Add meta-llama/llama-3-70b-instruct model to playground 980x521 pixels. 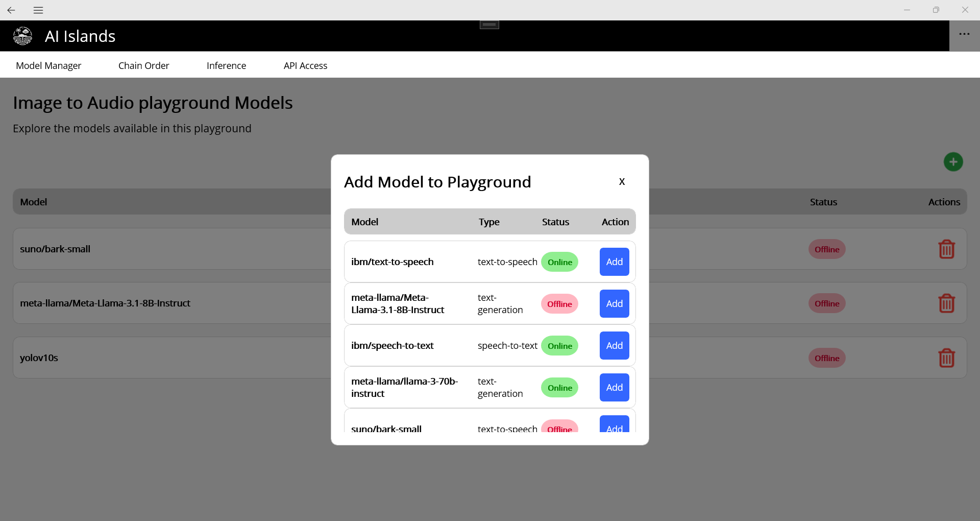click(614, 387)
